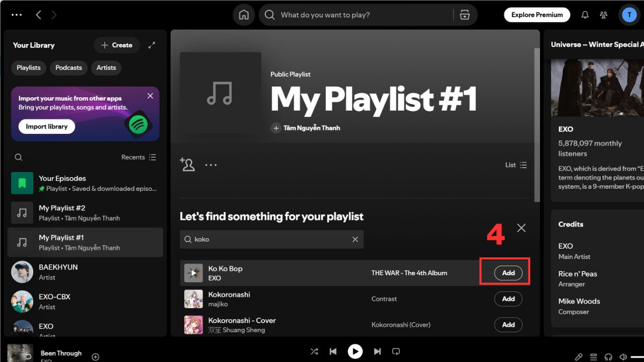Open Your Episodes in the library
The height and width of the screenshot is (362, 644).
[x=85, y=183]
